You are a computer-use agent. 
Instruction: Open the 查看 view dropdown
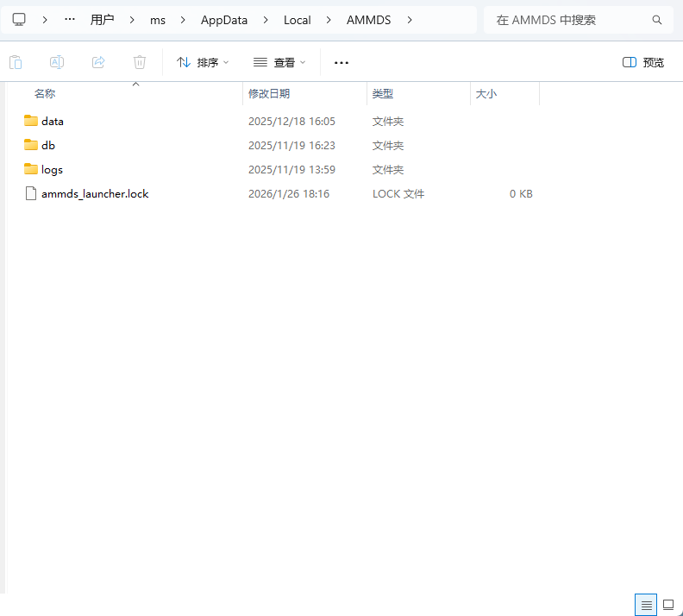[x=279, y=62]
